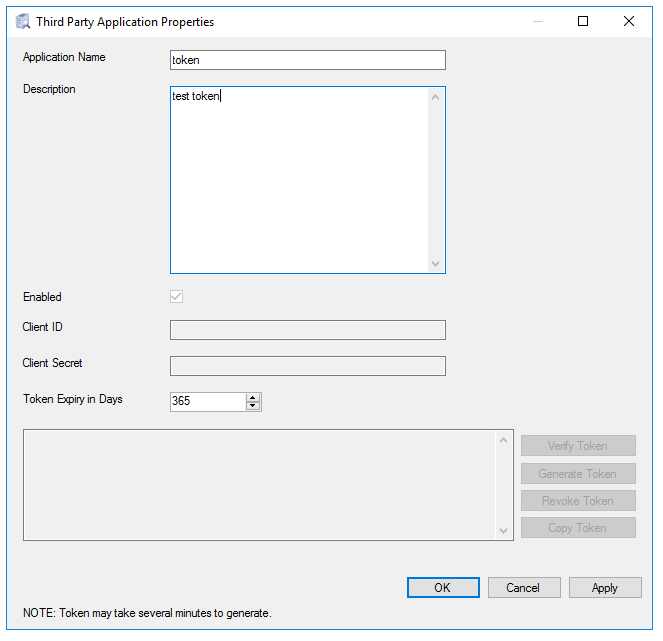Click the Token Expiry in Days value box
This screenshot has width=663, height=641.
(207, 401)
